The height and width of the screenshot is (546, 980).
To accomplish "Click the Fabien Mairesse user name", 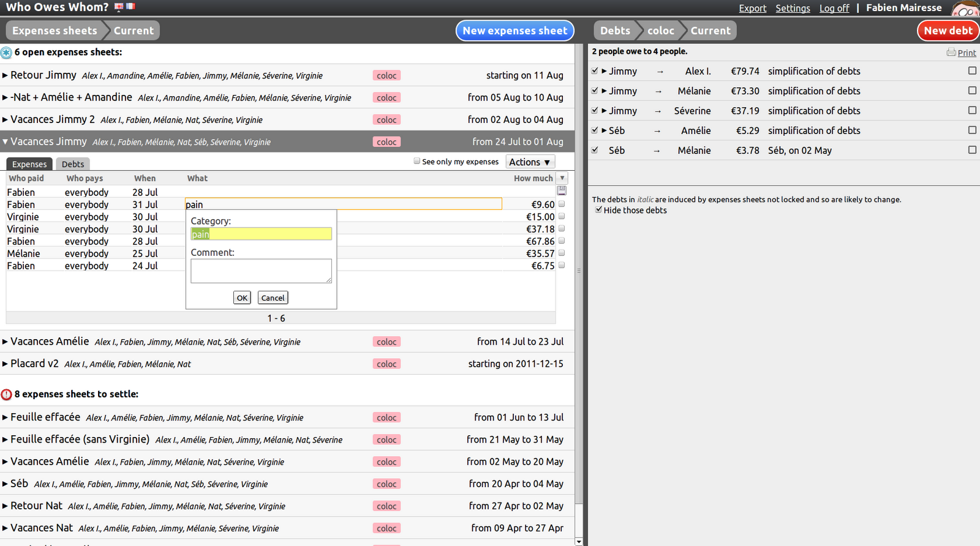I will pyautogui.click(x=903, y=8).
